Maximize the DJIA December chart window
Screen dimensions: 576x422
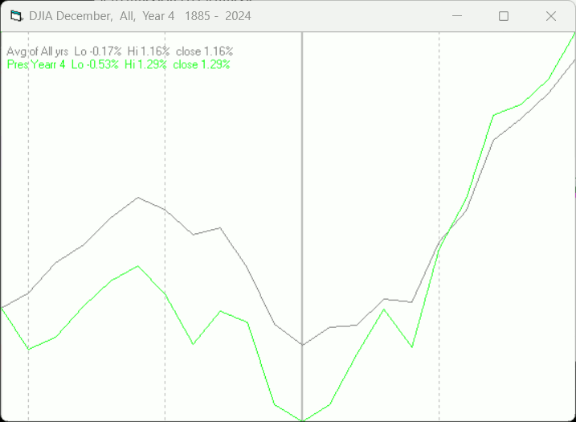[504, 16]
